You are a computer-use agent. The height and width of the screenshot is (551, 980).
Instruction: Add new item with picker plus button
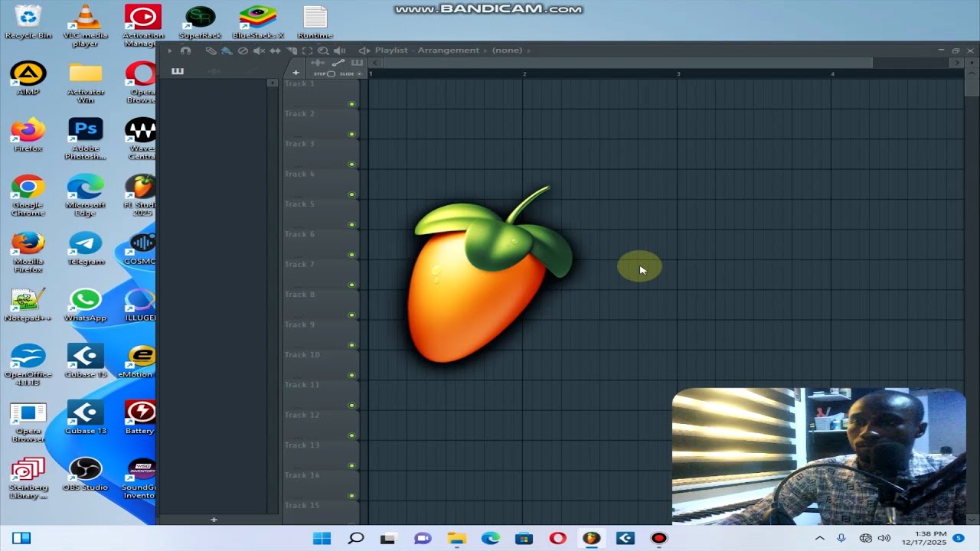[296, 73]
